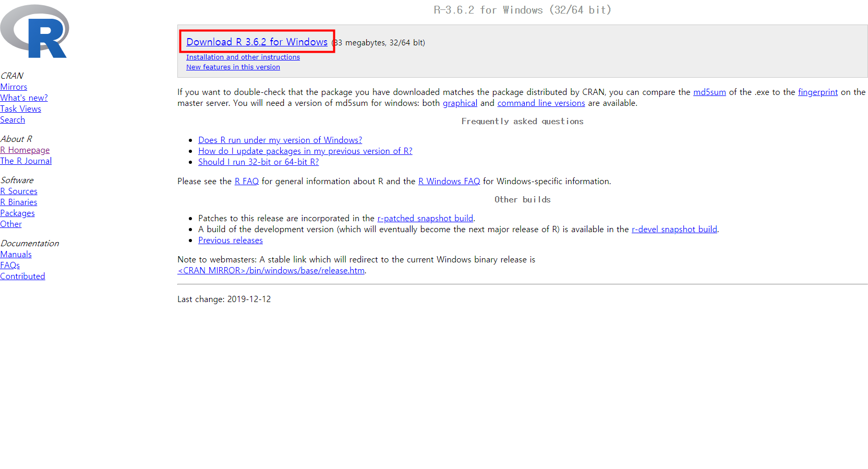The height and width of the screenshot is (469, 868).
Task: Visit the R Homepage link
Action: pyautogui.click(x=25, y=150)
